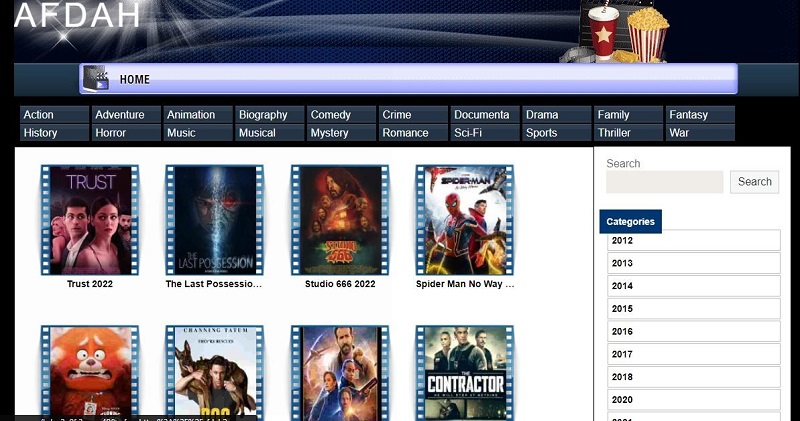This screenshot has width=800, height=421.
Task: Browse the Thriller genre
Action: [x=629, y=133]
